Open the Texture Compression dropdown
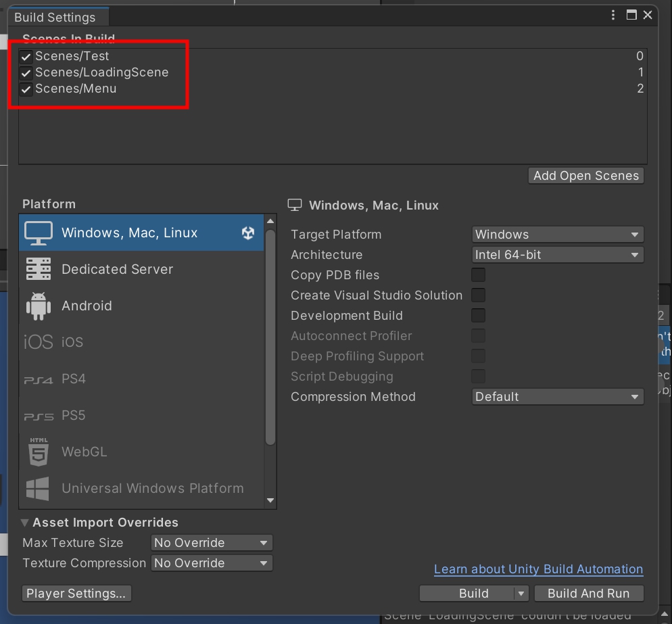The width and height of the screenshot is (672, 624). (x=212, y=562)
